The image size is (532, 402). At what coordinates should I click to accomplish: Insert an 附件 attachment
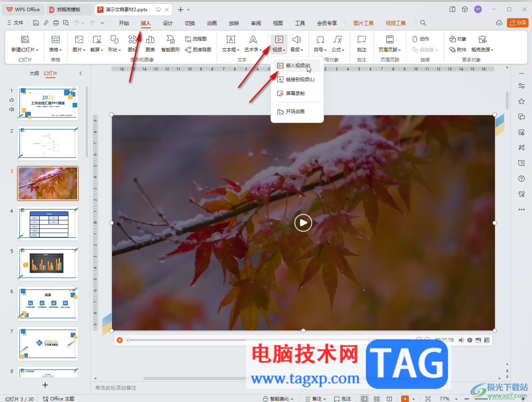coord(458,49)
